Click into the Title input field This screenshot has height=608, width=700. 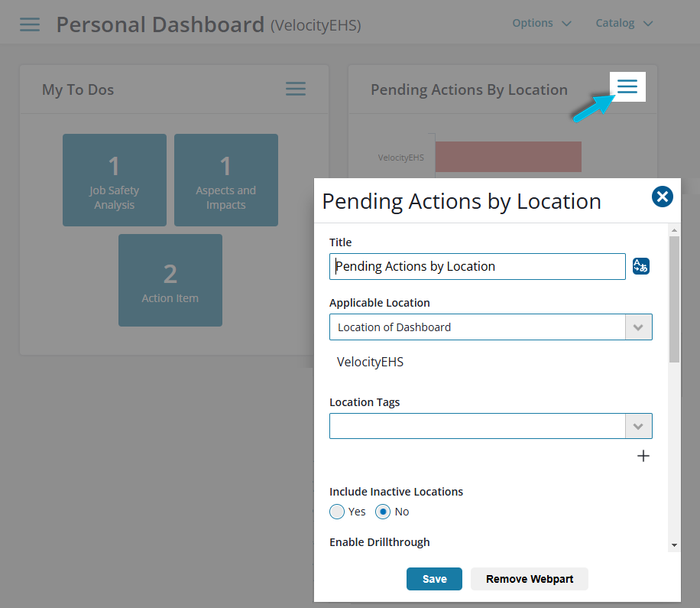[x=478, y=267]
